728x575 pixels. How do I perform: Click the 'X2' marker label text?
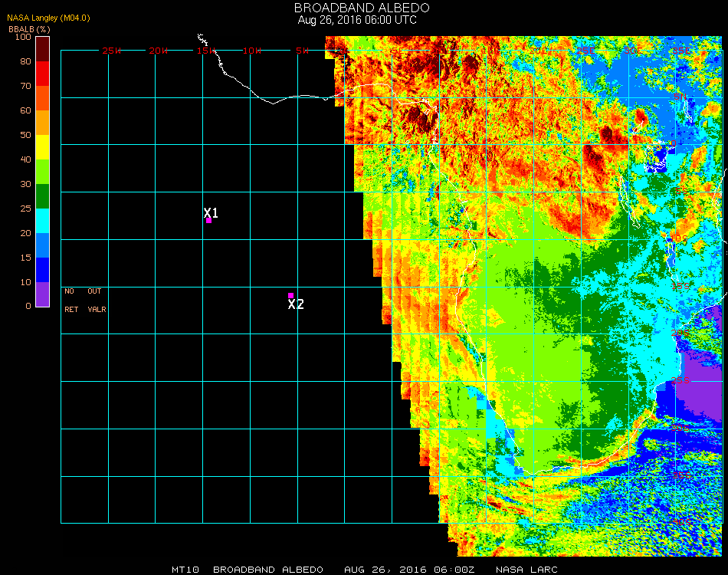click(296, 304)
